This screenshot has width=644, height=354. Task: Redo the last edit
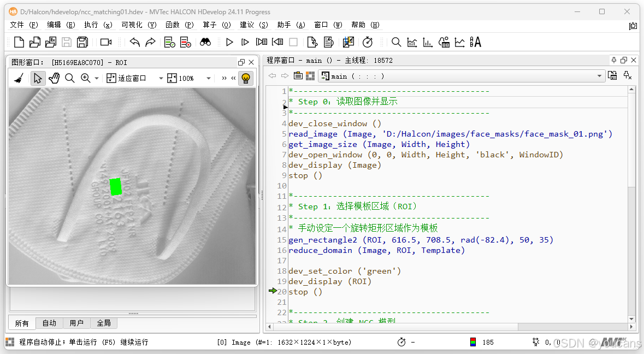(150, 42)
